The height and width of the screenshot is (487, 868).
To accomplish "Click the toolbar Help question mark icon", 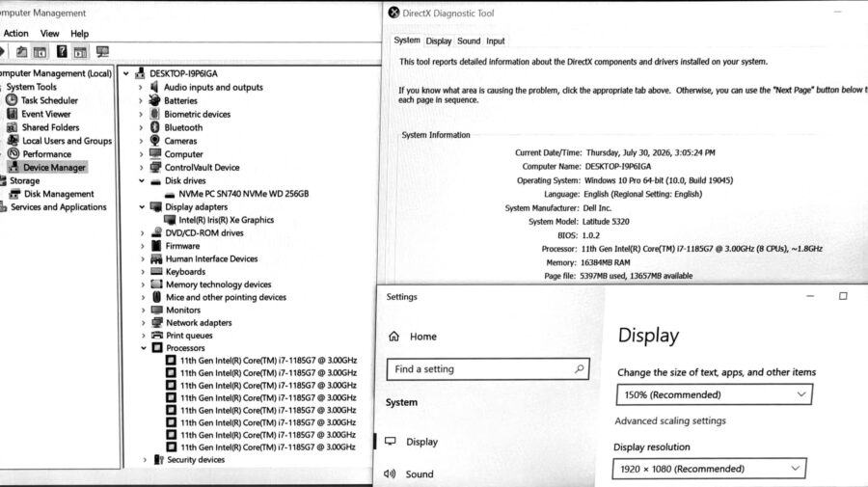I will pyautogui.click(x=62, y=51).
